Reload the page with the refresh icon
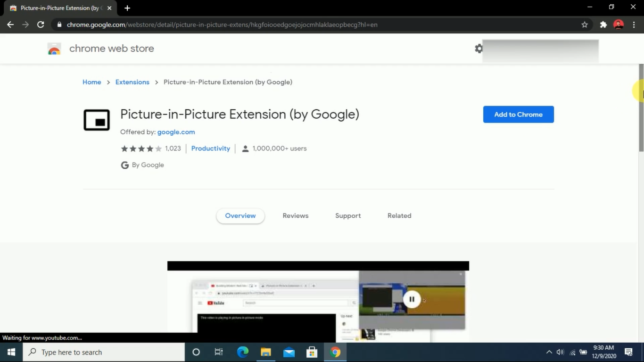 point(41,25)
